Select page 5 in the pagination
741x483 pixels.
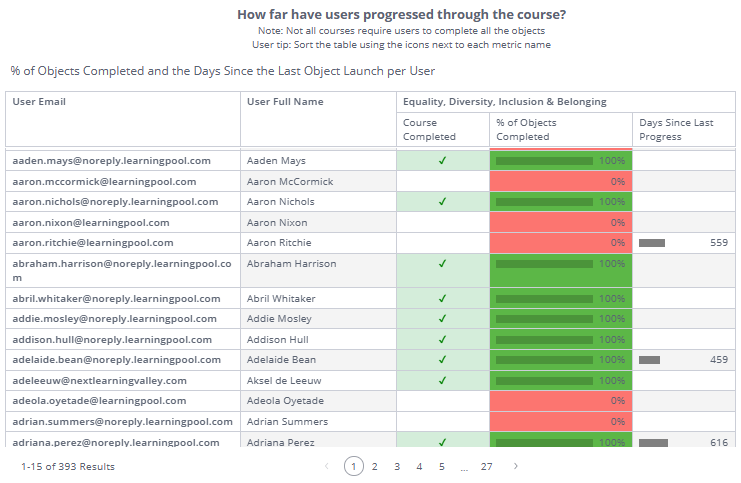click(441, 466)
